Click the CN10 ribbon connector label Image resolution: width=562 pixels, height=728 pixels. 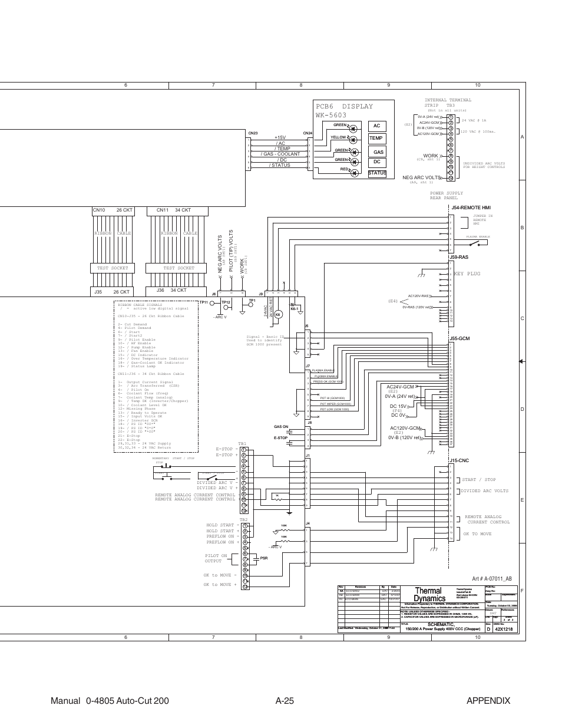click(x=99, y=210)
